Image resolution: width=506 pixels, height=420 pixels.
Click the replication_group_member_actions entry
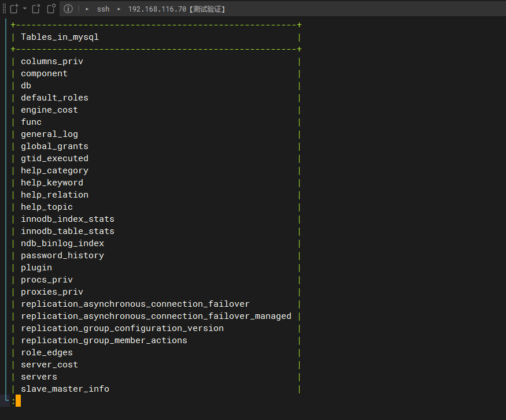coord(104,340)
